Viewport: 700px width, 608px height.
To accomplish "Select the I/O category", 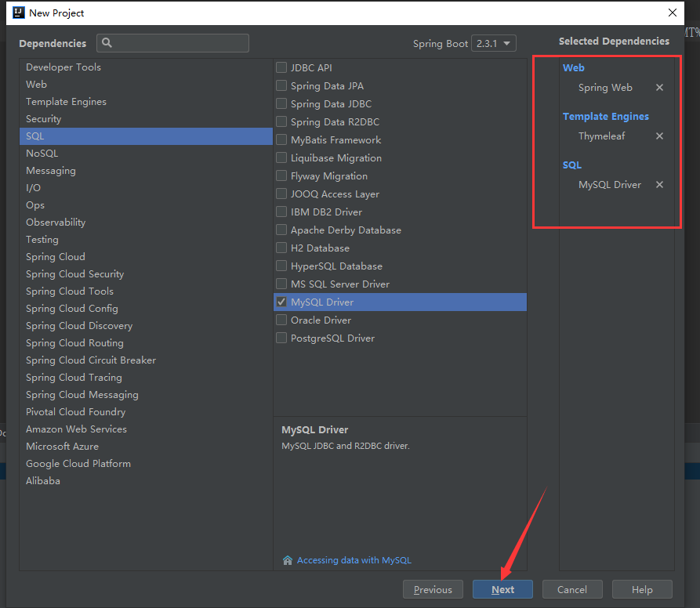I will pyautogui.click(x=146, y=188).
